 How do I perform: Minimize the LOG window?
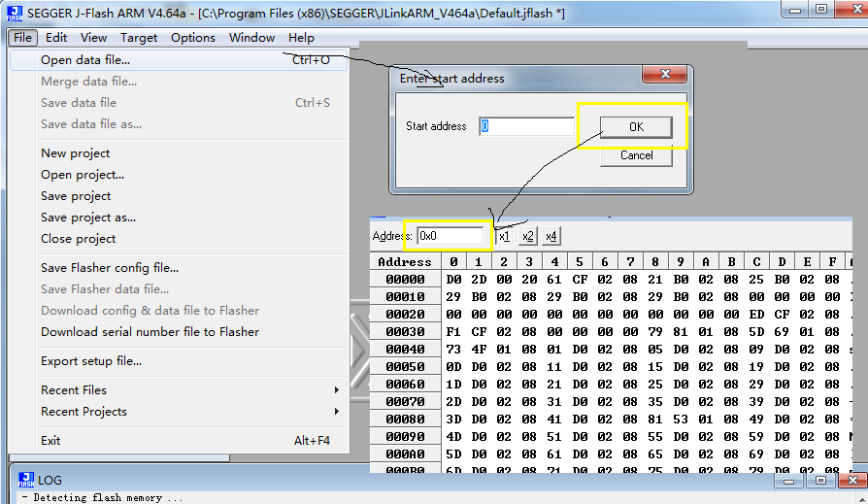tap(788, 481)
